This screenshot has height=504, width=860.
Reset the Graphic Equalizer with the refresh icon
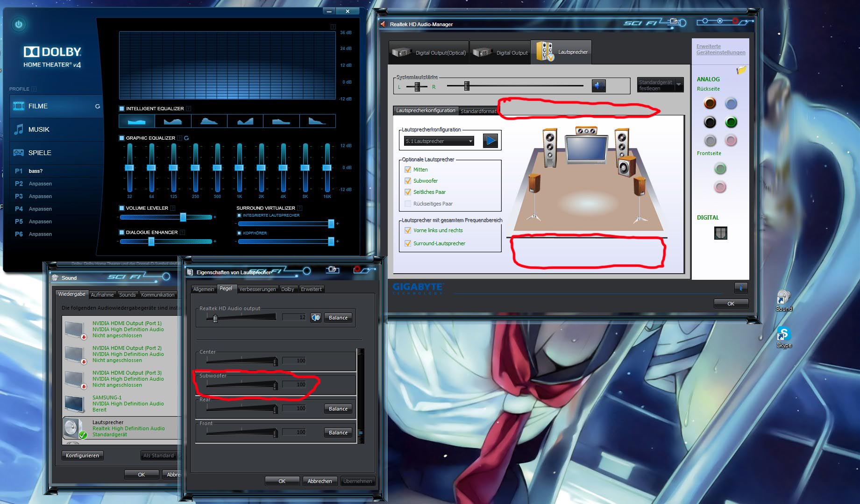pos(186,138)
